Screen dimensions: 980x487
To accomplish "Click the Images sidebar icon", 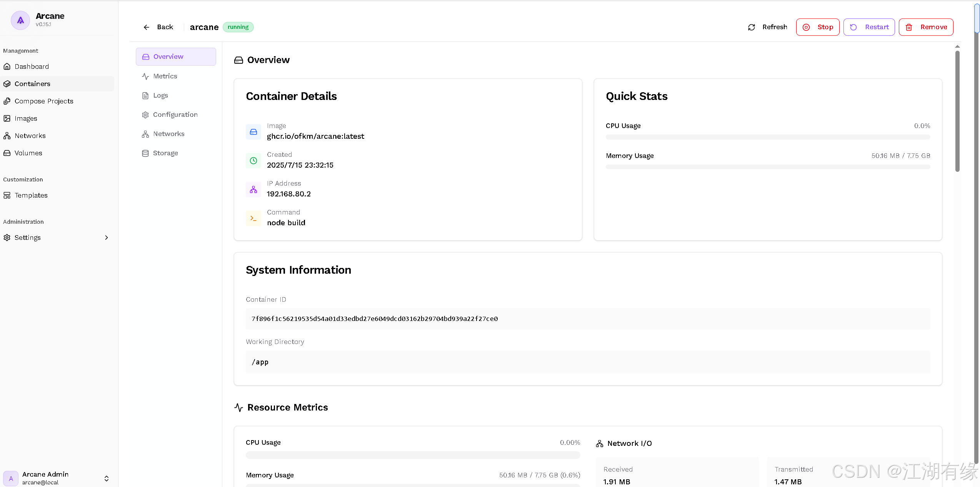I will 7,118.
